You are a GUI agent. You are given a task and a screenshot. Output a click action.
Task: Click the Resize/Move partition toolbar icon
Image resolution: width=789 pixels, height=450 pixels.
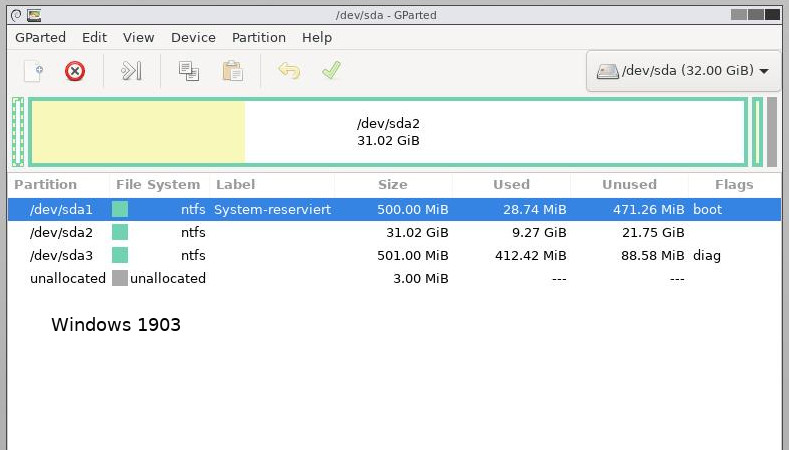click(x=131, y=71)
